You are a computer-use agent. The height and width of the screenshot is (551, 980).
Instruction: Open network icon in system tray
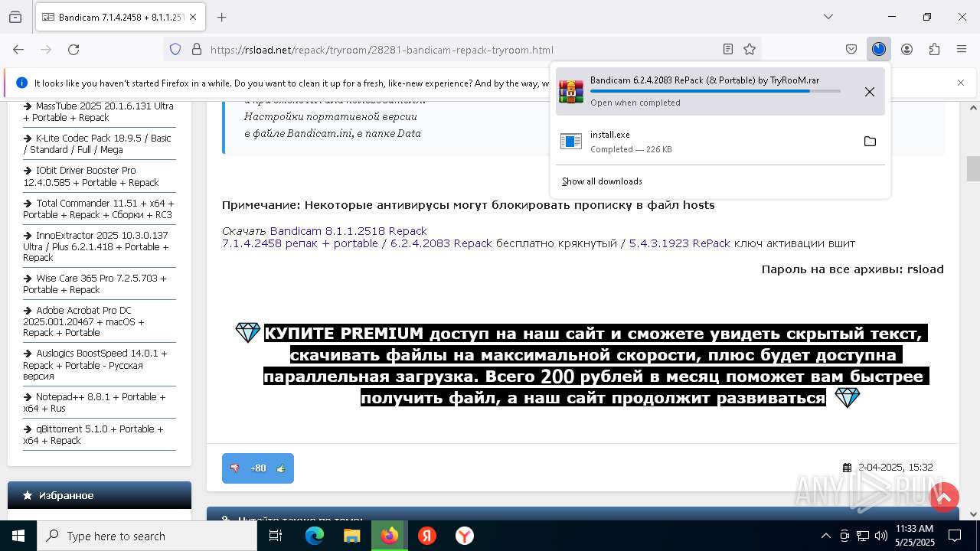(863, 536)
